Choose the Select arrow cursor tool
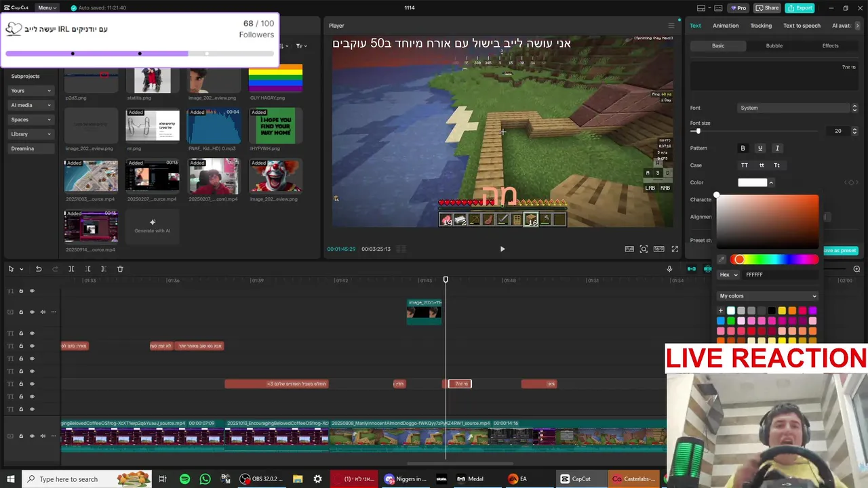868x488 pixels. point(11,269)
